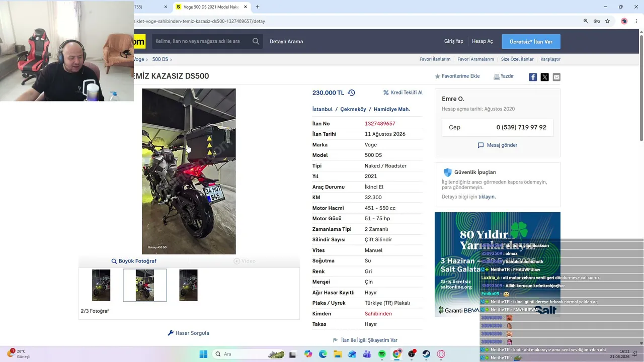Click the Hamidiye Mah. location link
644x362 pixels.
(392, 109)
